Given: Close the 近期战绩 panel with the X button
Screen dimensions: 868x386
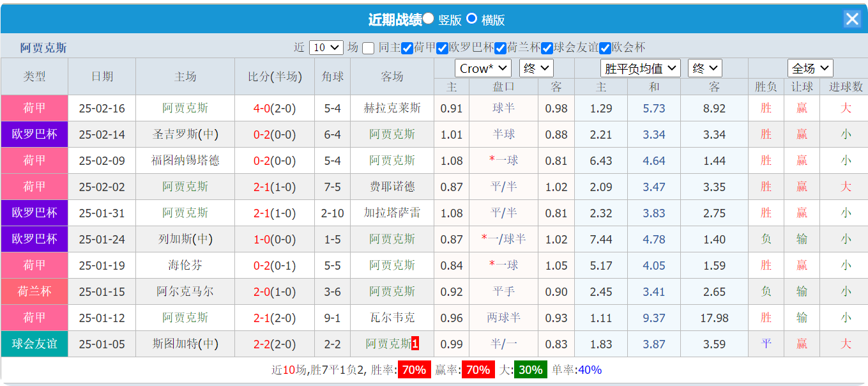Looking at the screenshot, I should (852, 19).
